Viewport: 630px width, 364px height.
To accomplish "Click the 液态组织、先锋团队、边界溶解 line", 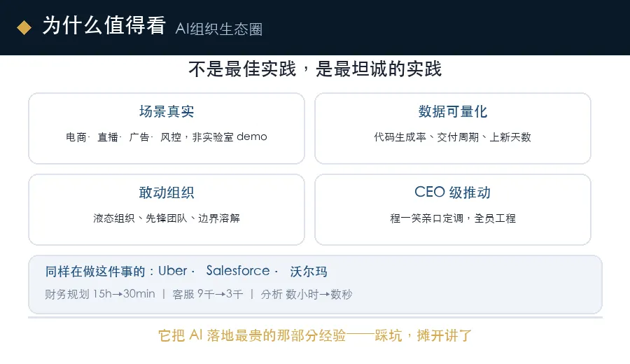I will point(167,218).
